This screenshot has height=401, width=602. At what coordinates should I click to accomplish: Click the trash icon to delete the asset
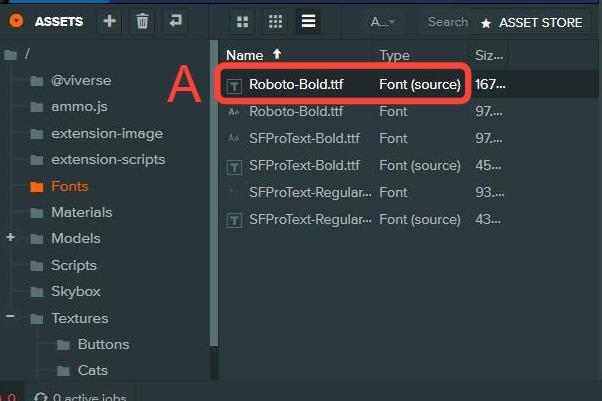(x=142, y=21)
